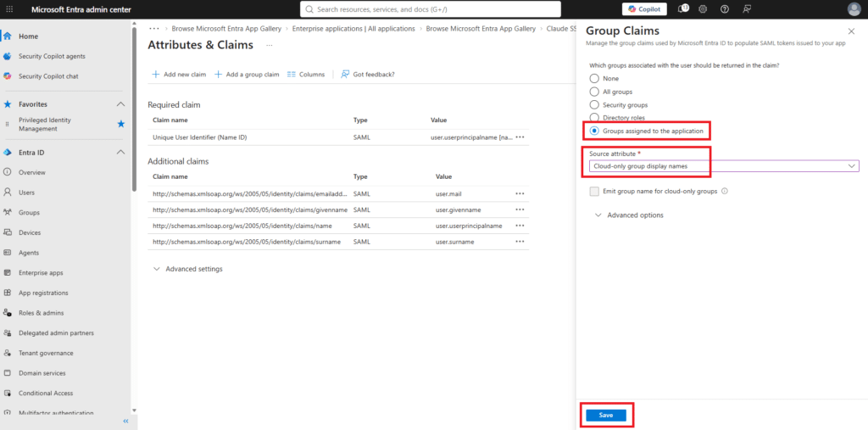
Task: Collapse the Entra ID section chevron
Action: [x=120, y=153]
